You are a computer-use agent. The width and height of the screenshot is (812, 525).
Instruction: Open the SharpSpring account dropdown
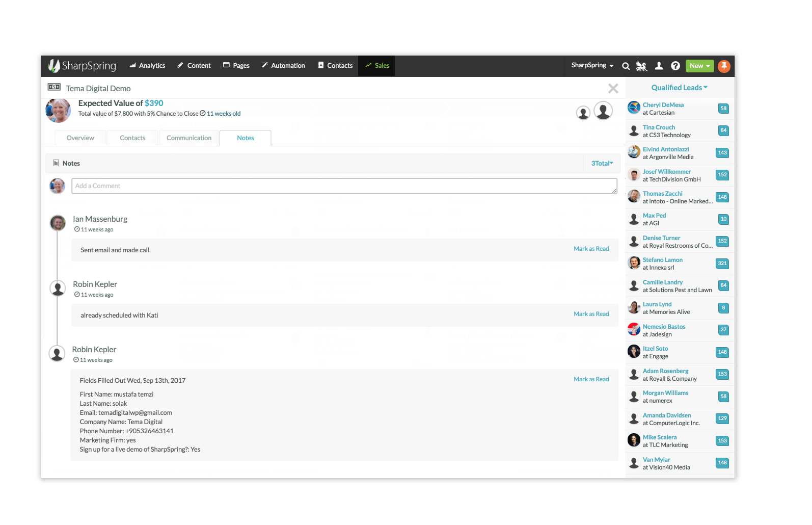(592, 66)
